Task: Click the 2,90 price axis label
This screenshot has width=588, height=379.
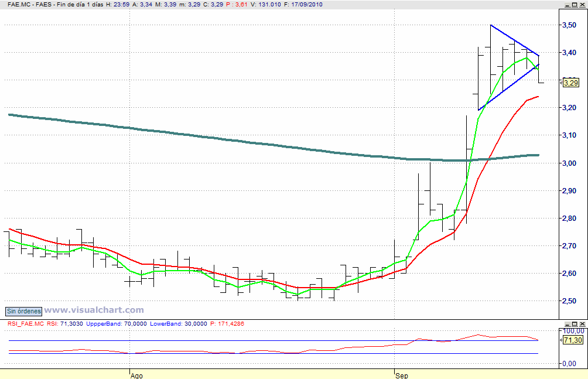Action: tap(569, 190)
